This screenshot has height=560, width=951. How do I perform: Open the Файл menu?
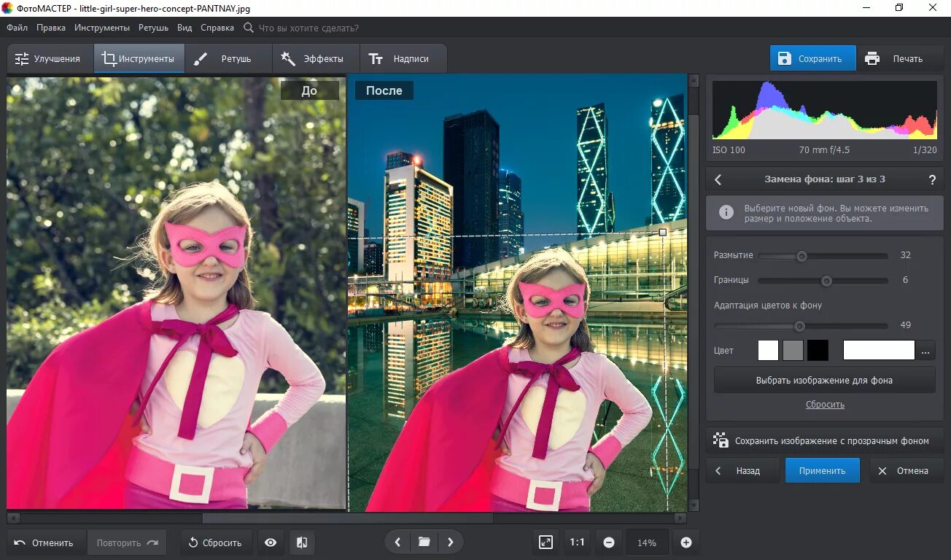point(17,28)
